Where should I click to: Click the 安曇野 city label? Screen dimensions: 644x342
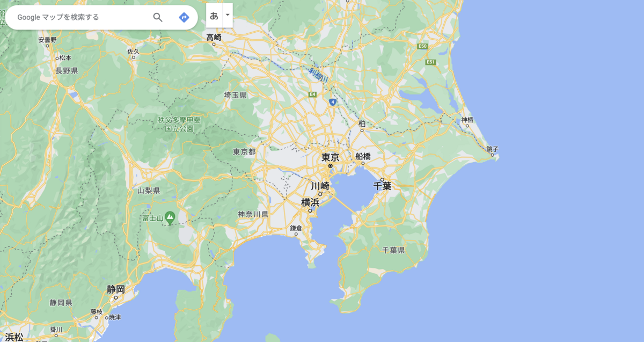[x=47, y=40]
